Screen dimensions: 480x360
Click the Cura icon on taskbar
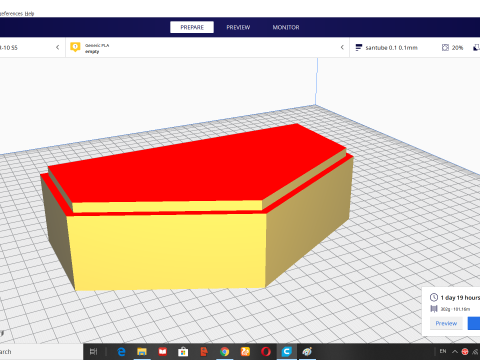[x=286, y=351]
